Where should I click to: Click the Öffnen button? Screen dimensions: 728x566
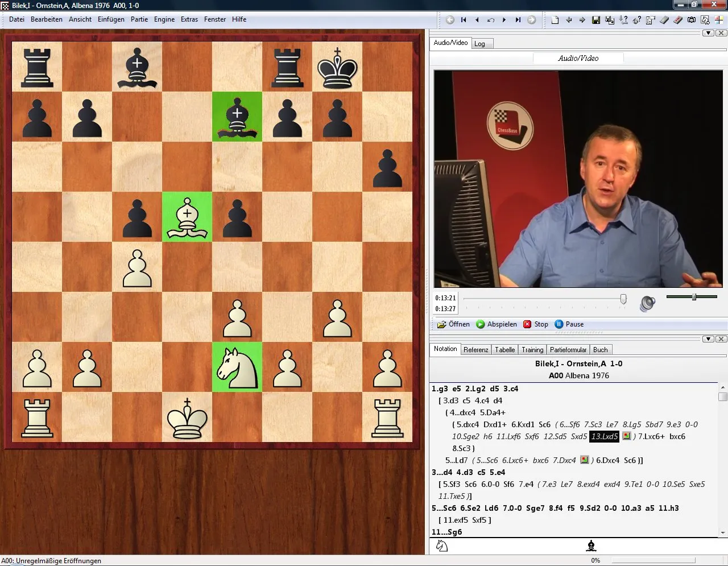point(453,324)
